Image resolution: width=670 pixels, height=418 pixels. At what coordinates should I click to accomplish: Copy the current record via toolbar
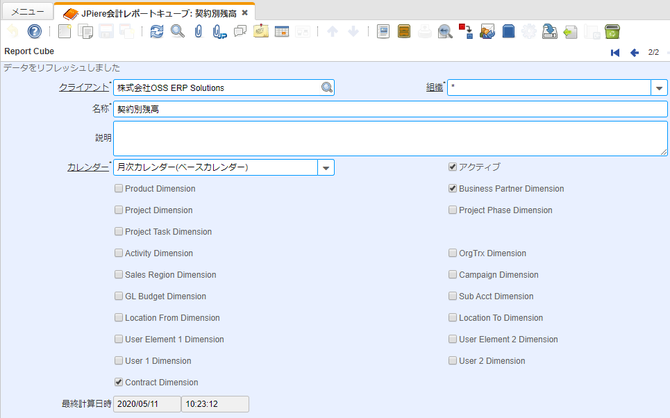tap(86, 31)
